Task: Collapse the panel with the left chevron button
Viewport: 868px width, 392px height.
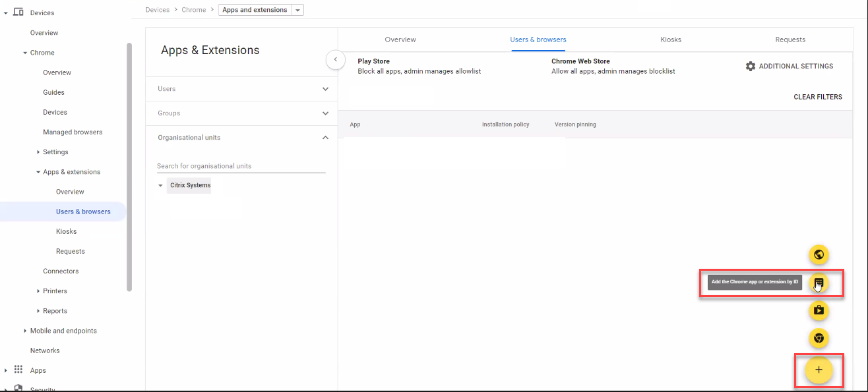Action: [336, 59]
